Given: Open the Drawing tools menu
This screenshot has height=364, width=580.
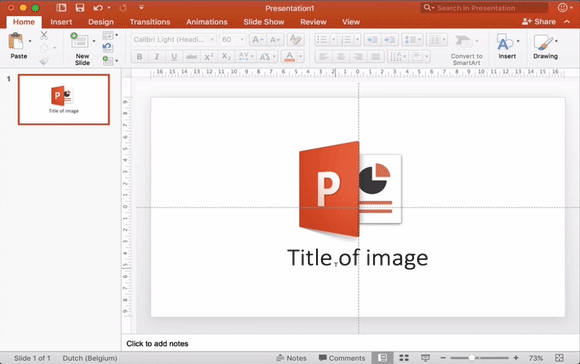Looking at the screenshot, I should pyautogui.click(x=545, y=46).
